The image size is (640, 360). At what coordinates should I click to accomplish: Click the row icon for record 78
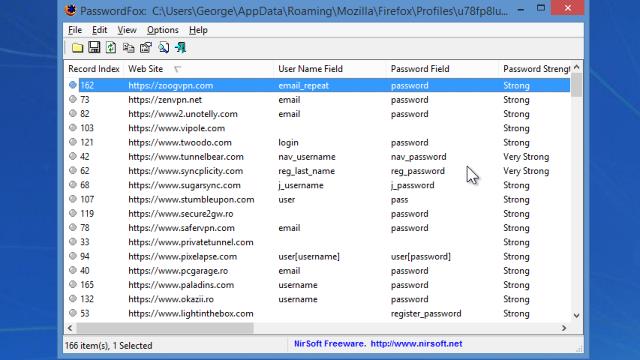(73, 227)
